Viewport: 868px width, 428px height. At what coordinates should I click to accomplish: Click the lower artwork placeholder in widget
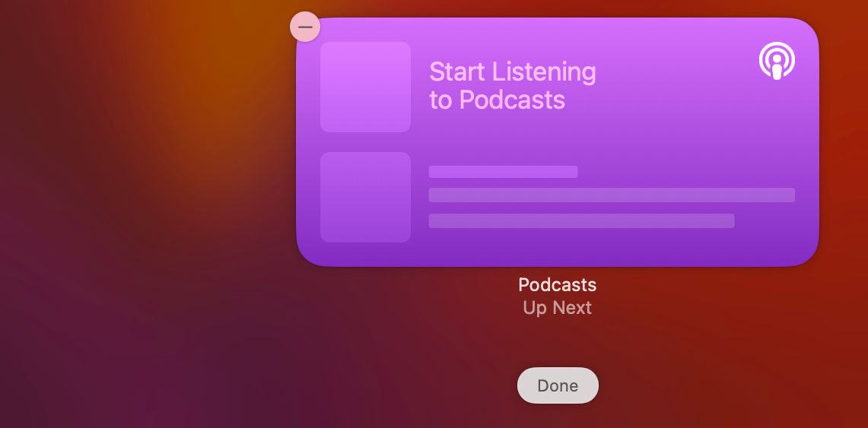click(x=365, y=197)
